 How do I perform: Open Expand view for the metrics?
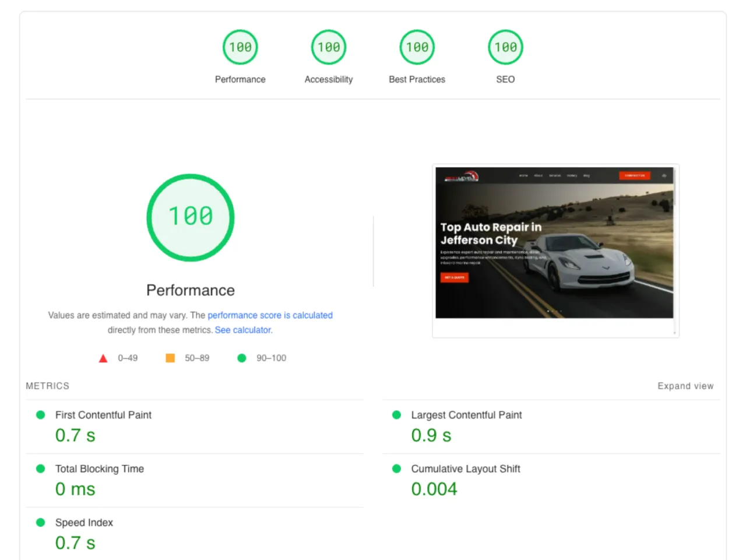pos(685,386)
